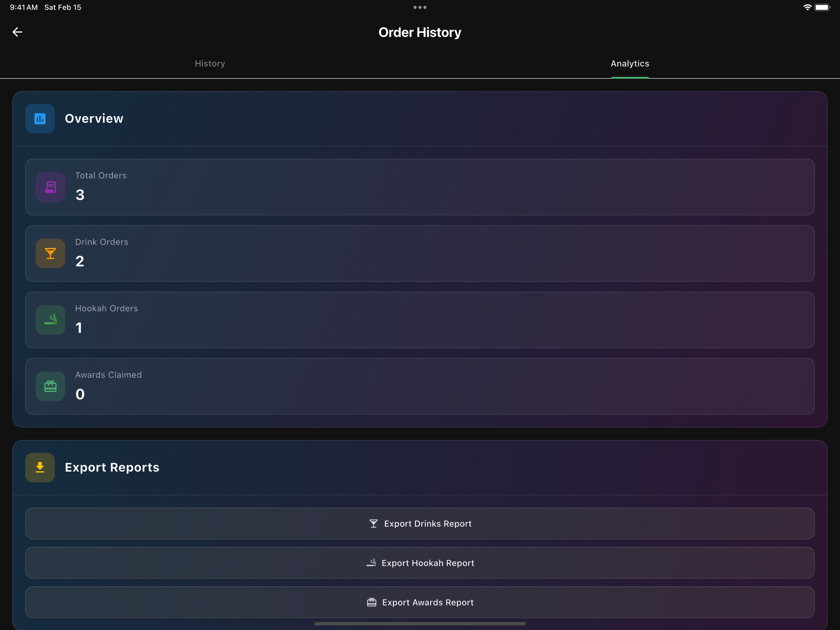Tap the back arrow icon
This screenshot has width=840, height=630.
point(18,32)
